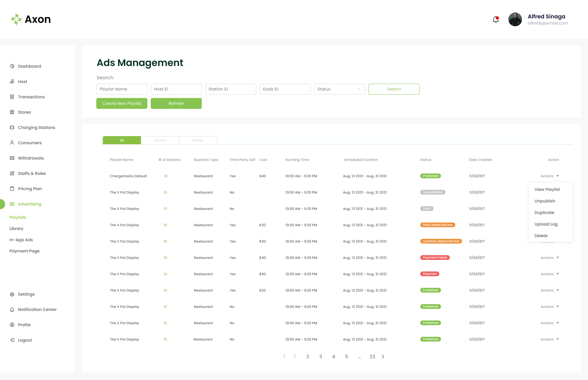Viewport: 588px width, 380px height.
Task: Open the Playlists submenu item
Action: (x=18, y=217)
